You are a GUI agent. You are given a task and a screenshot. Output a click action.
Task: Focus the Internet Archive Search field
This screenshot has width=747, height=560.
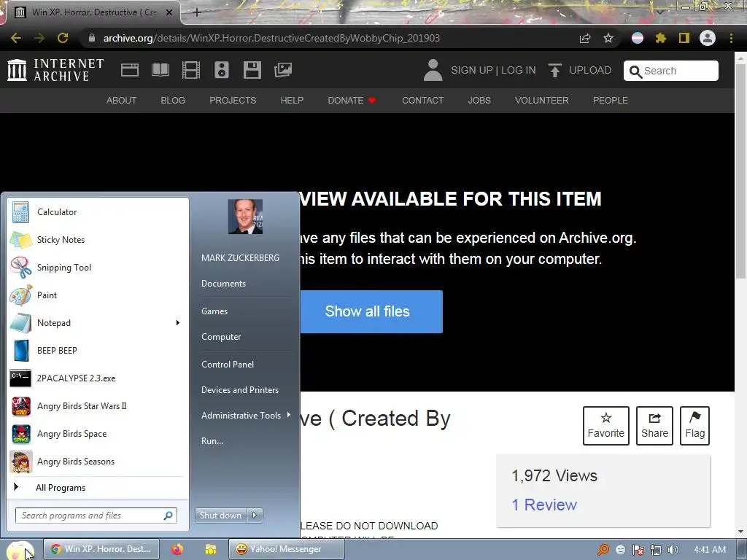[x=671, y=71]
